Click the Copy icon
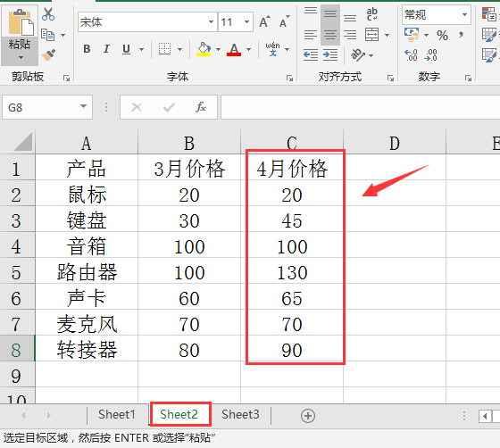 click(x=48, y=35)
